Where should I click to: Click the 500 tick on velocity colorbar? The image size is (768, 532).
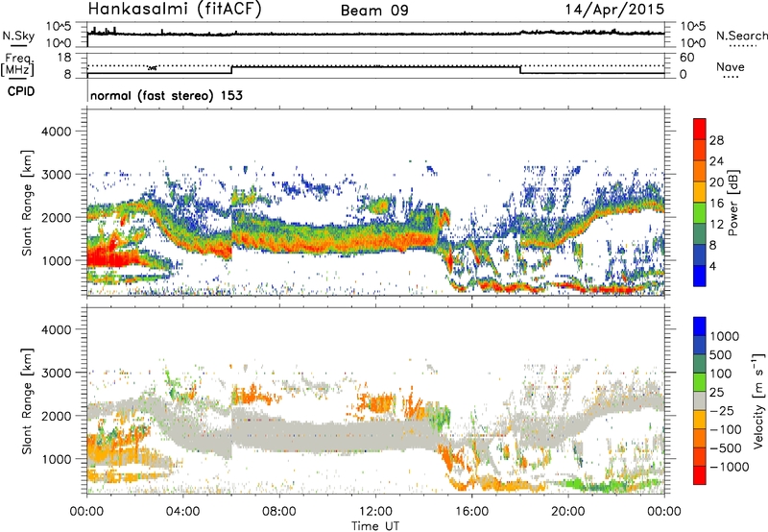[721, 354]
